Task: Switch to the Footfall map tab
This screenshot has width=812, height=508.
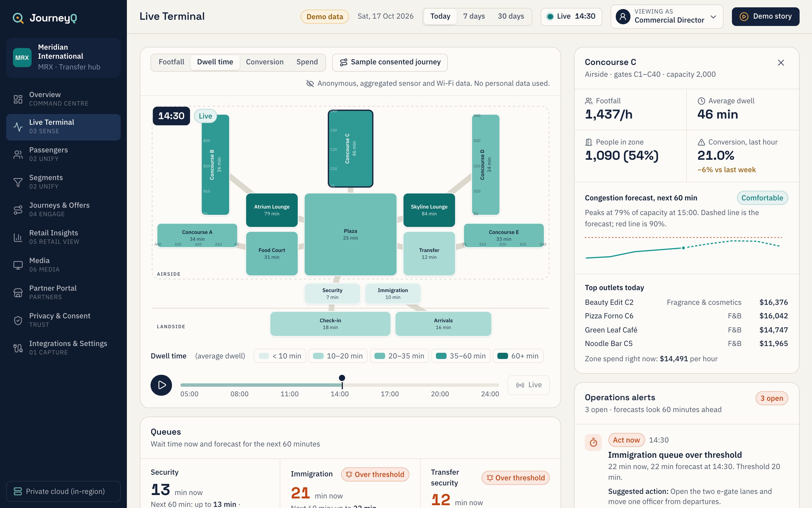Action: (171, 62)
